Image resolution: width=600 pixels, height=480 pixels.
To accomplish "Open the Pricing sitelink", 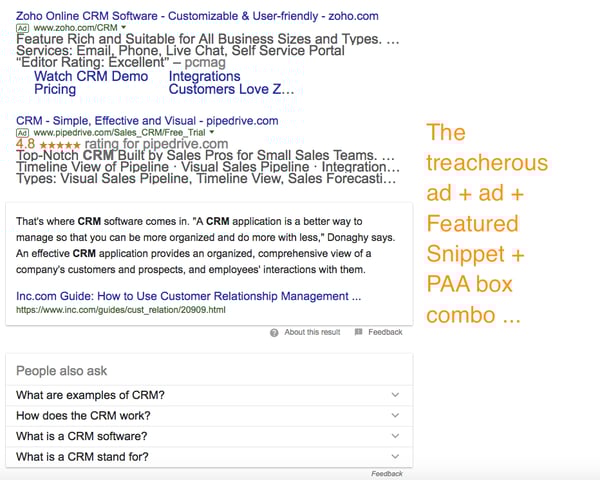I will (55, 89).
